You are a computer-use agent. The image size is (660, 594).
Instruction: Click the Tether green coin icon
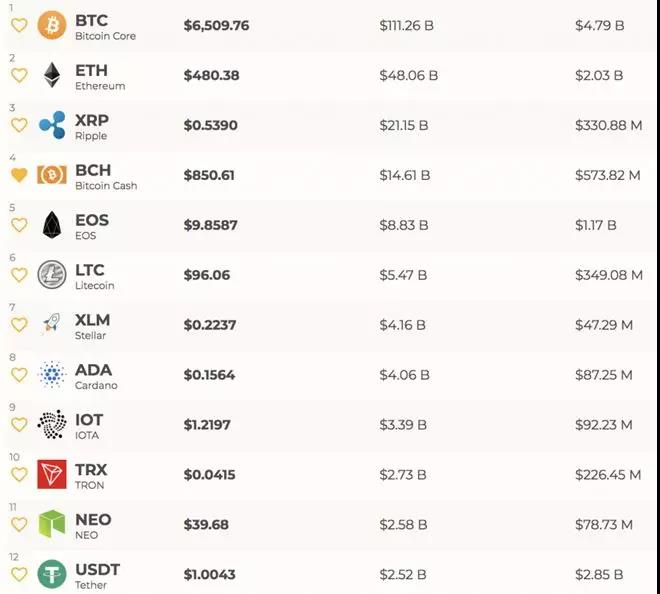click(52, 574)
